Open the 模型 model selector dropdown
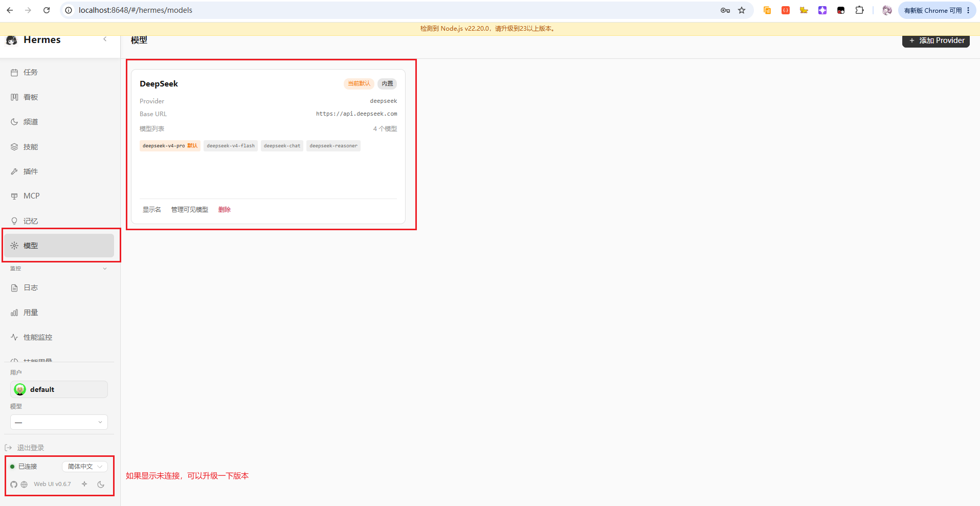 (59, 422)
